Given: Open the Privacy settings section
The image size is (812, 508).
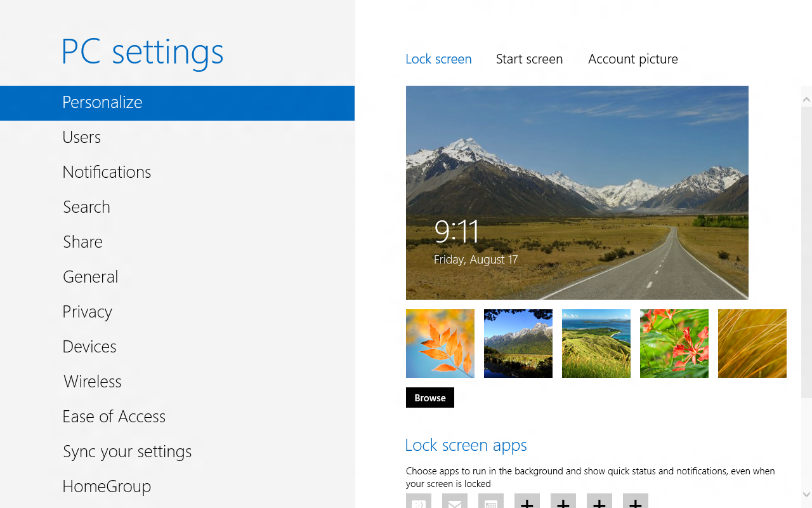Looking at the screenshot, I should [x=87, y=311].
